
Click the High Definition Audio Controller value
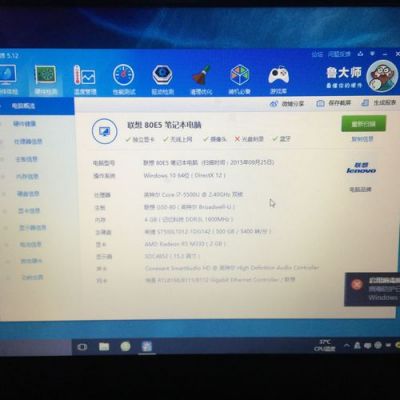(232, 268)
